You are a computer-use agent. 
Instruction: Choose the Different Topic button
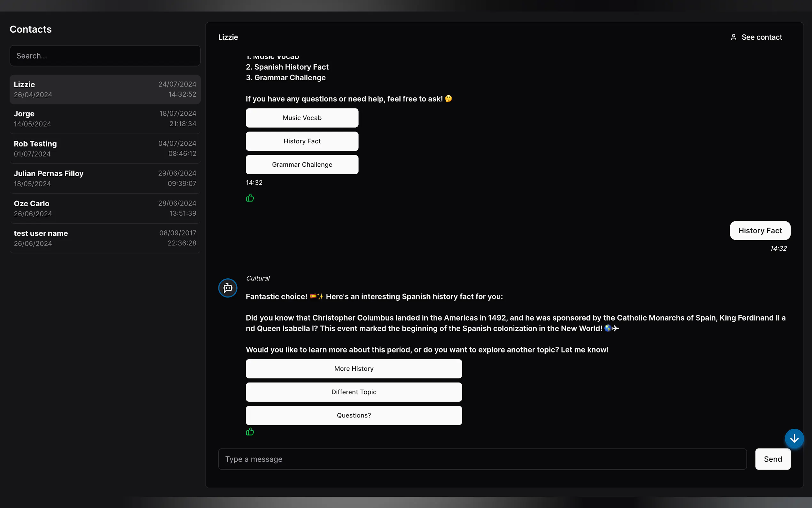coord(354,392)
